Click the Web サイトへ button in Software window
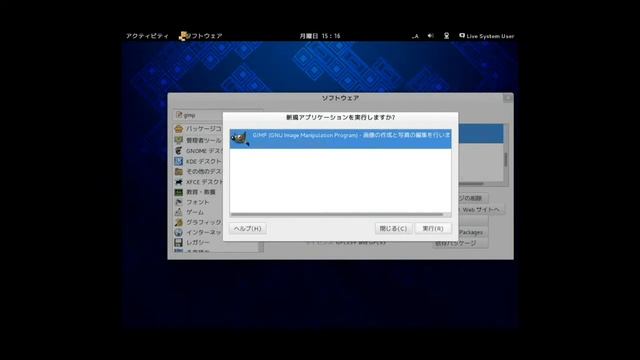Screen dimensions: 640x360 pos(482,210)
